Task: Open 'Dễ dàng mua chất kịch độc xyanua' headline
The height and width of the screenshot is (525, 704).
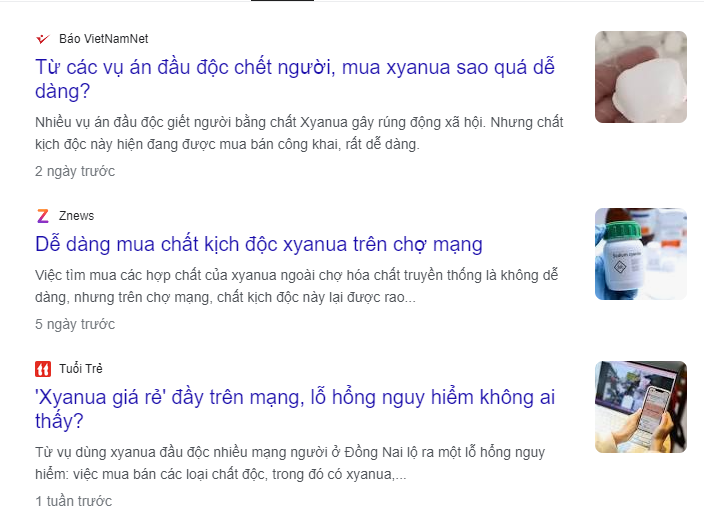Action: point(259,244)
